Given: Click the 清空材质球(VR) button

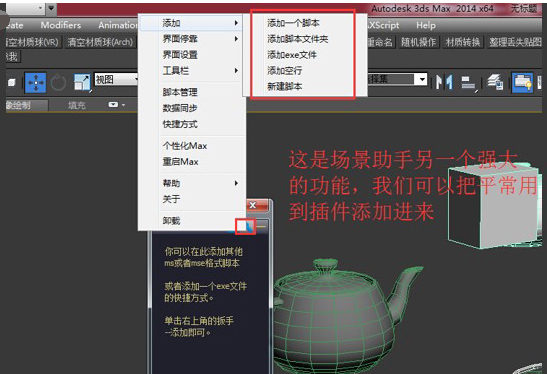Looking at the screenshot, I should pos(33,42).
